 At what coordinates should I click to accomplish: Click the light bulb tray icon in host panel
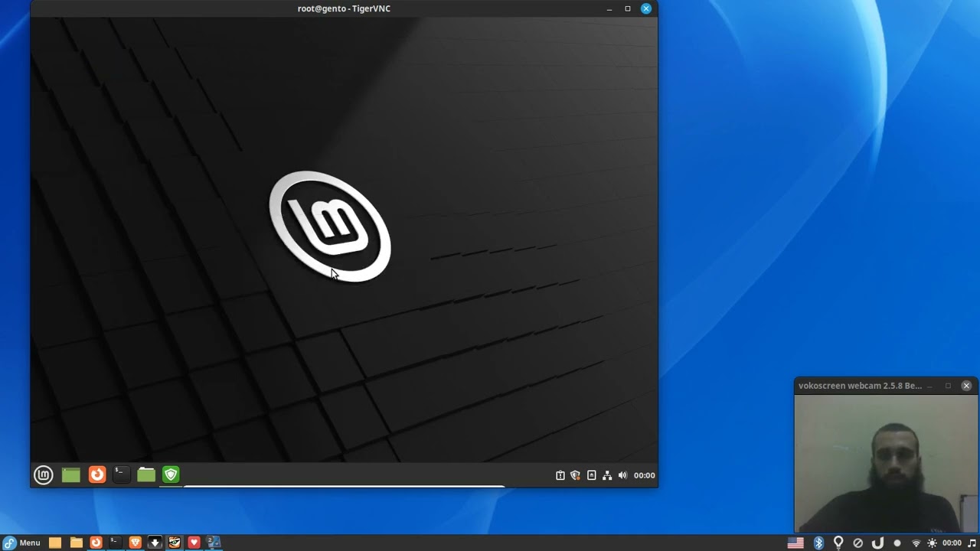click(838, 543)
